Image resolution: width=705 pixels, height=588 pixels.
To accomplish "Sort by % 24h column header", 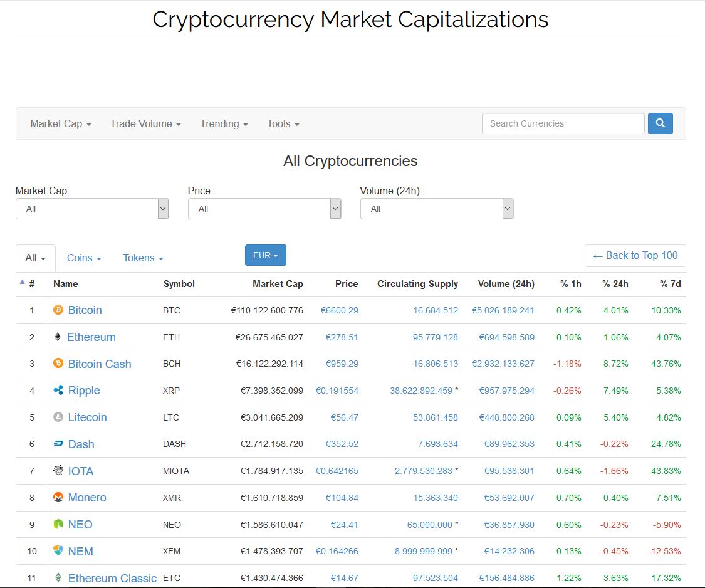I will (x=615, y=284).
